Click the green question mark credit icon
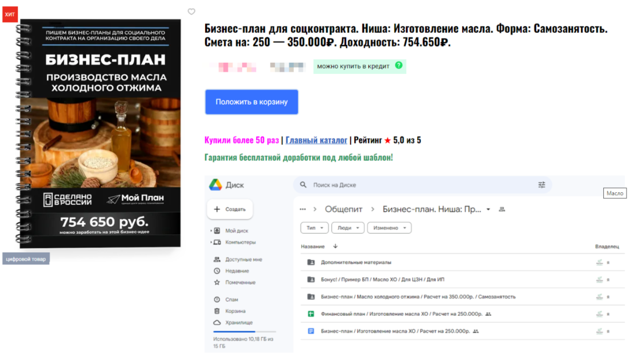This screenshot has width=644, height=364. pos(399,65)
